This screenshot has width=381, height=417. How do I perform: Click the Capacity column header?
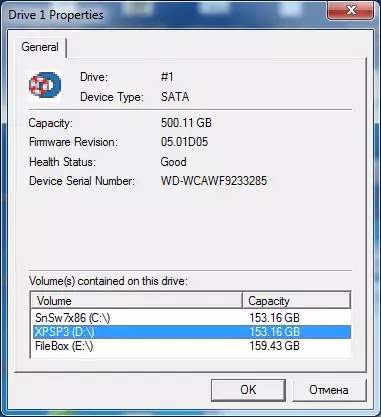tap(296, 301)
